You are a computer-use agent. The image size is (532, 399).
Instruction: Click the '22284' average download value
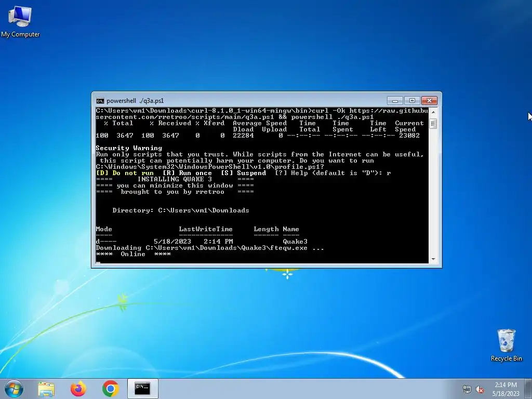pos(243,136)
